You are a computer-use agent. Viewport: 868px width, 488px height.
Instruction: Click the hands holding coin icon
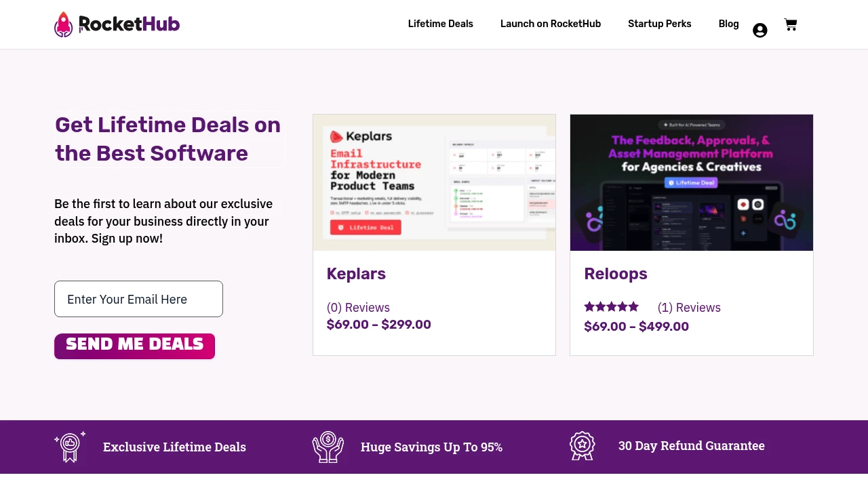pyautogui.click(x=328, y=447)
